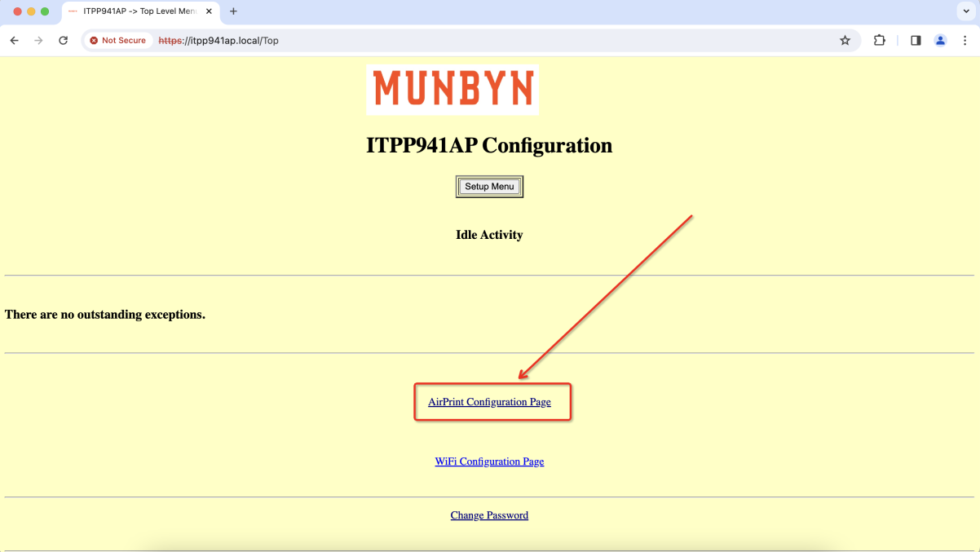Click 'There are no outstanding exceptions.' text
980x552 pixels.
click(x=105, y=315)
